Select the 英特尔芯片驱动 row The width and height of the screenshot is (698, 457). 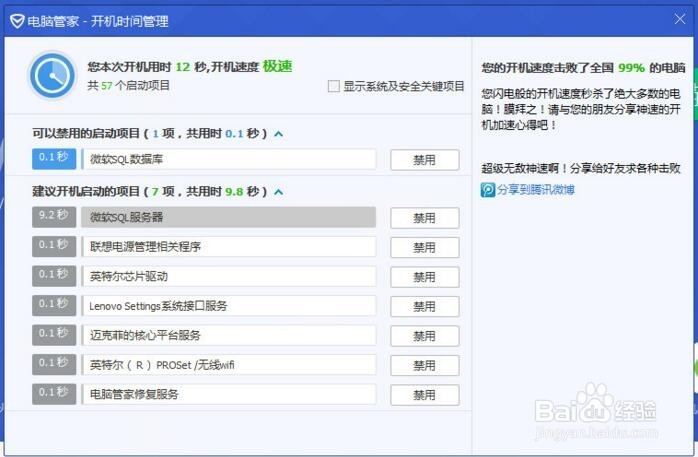(x=229, y=276)
